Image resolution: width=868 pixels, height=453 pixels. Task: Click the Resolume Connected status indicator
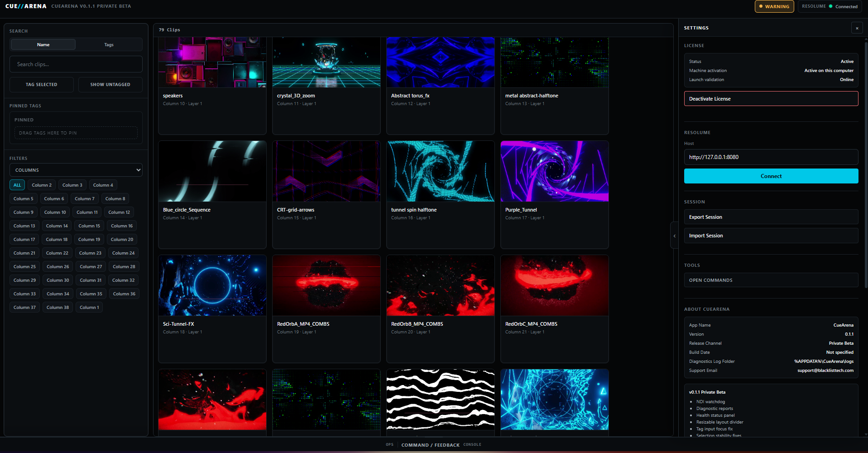(830, 6)
